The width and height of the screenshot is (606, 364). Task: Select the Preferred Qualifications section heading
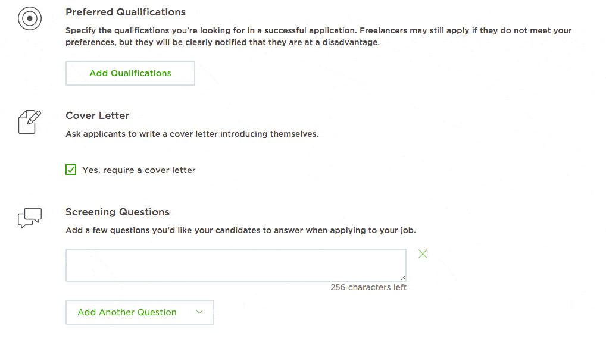126,12
